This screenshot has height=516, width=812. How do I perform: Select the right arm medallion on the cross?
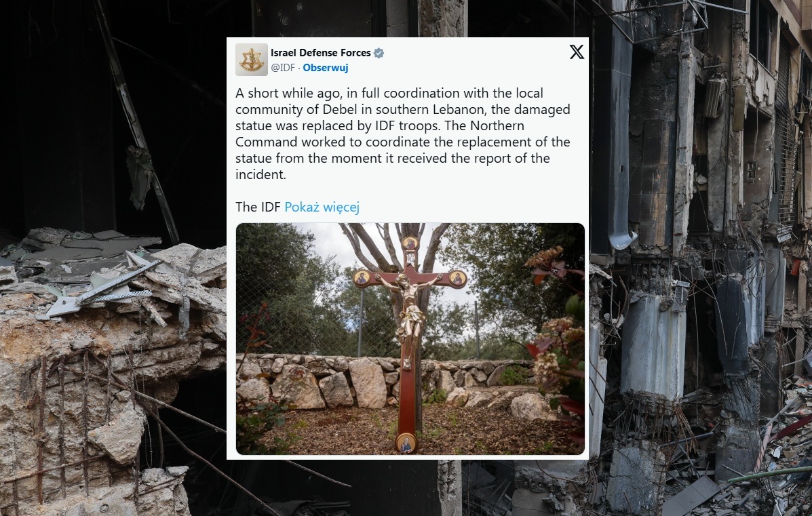pyautogui.click(x=457, y=279)
